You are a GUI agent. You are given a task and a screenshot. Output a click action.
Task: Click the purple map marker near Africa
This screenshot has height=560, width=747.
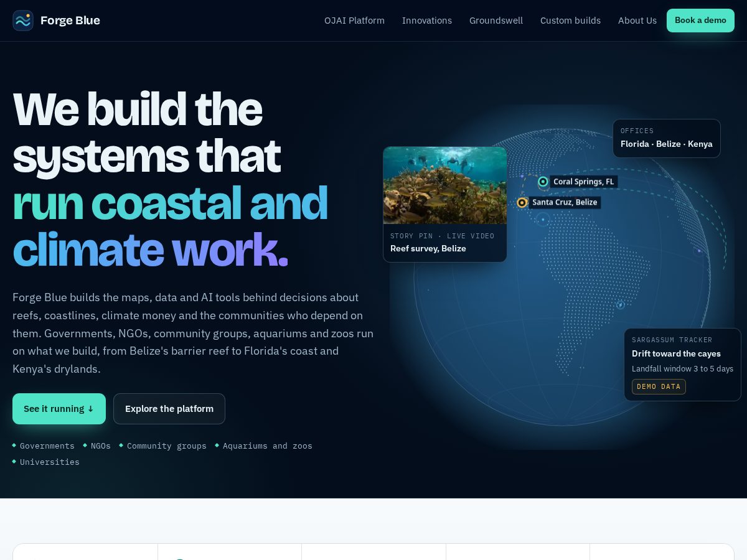pos(699,251)
